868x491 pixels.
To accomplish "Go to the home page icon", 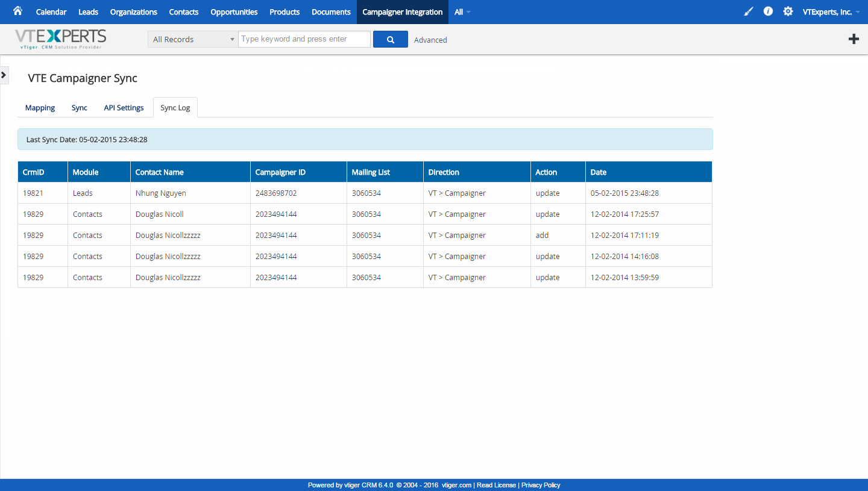I will [17, 11].
